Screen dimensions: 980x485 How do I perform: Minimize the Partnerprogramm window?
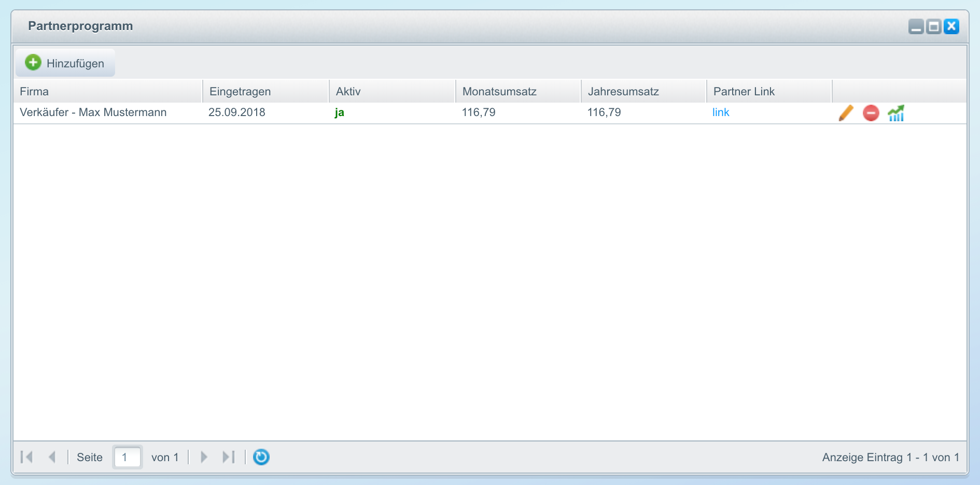pos(916,26)
